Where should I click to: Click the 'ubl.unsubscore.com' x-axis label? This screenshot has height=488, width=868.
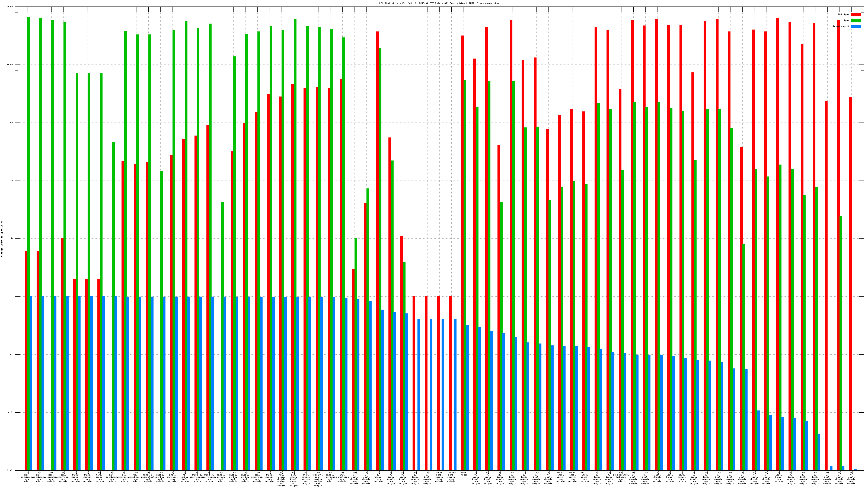pos(136,477)
